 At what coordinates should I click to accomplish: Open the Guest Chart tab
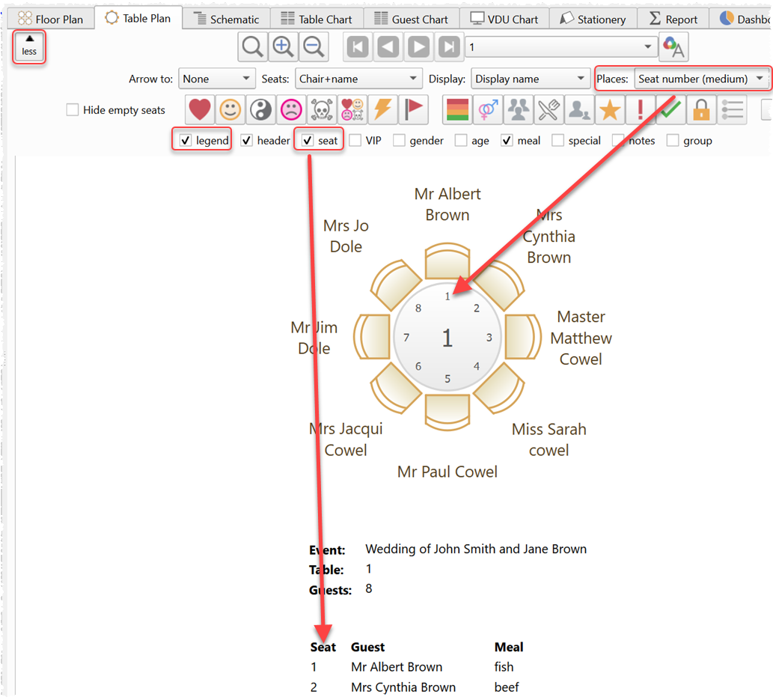point(411,19)
